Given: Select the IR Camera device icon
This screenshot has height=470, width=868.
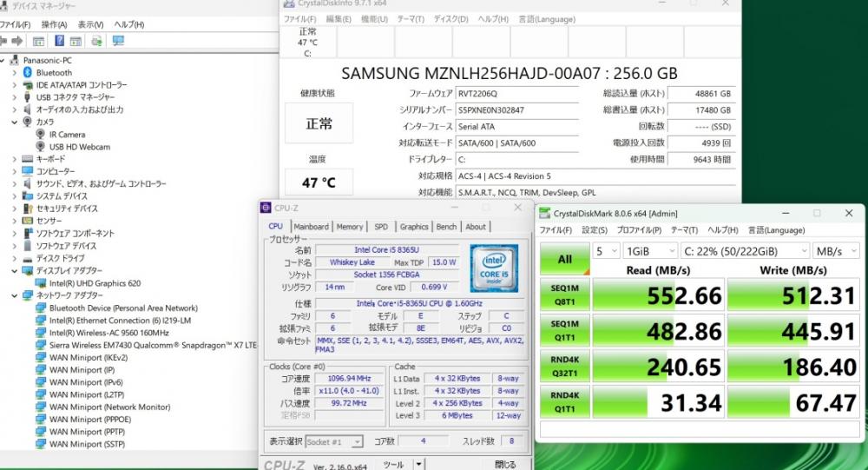Looking at the screenshot, I should point(41,134).
